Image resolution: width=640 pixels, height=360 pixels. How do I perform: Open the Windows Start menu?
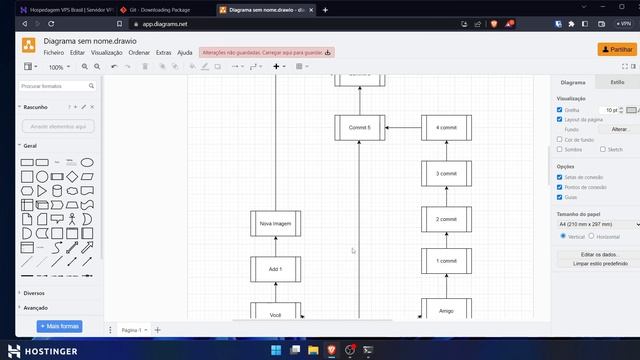[x=276, y=350]
